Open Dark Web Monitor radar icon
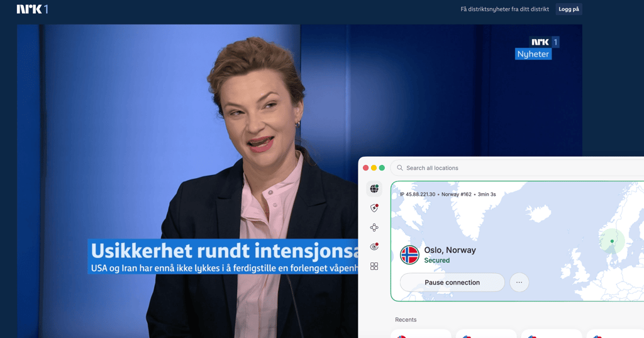The image size is (644, 338). pyautogui.click(x=374, y=247)
